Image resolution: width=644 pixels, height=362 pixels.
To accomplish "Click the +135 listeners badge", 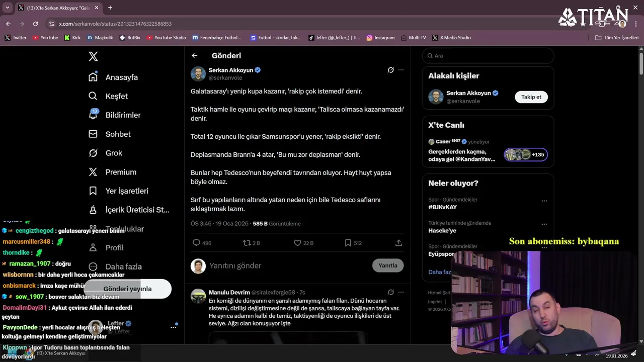I will tap(526, 154).
